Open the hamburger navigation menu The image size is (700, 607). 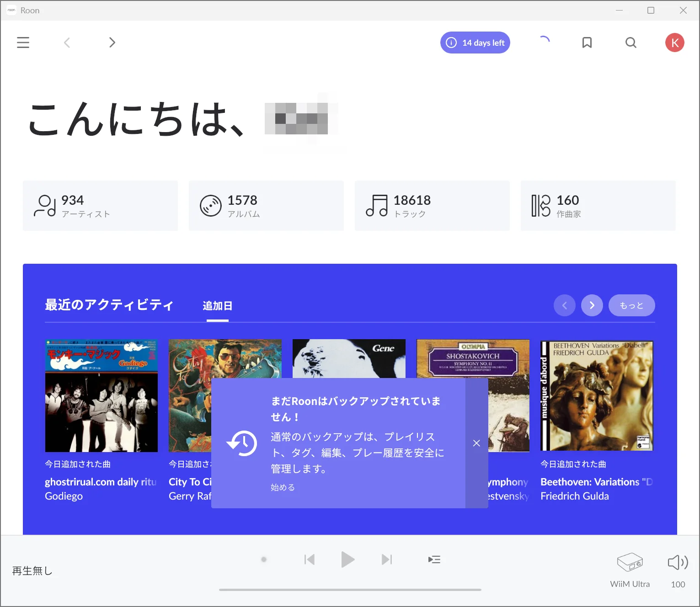pyautogui.click(x=23, y=43)
